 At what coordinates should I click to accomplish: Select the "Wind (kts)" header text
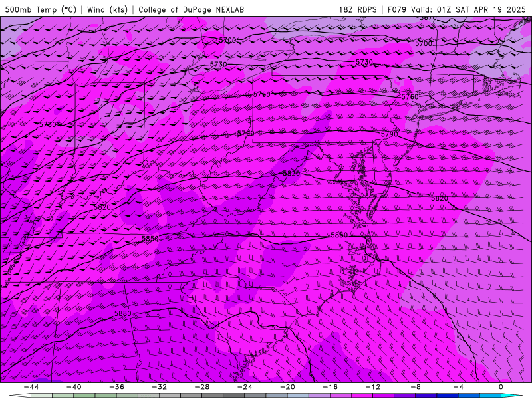107,9
